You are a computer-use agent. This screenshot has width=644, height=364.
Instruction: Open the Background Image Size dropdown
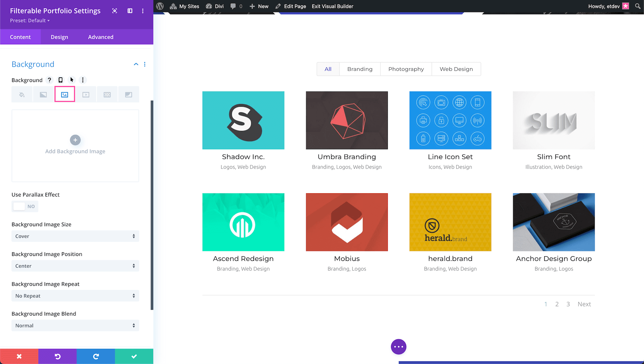(75, 236)
